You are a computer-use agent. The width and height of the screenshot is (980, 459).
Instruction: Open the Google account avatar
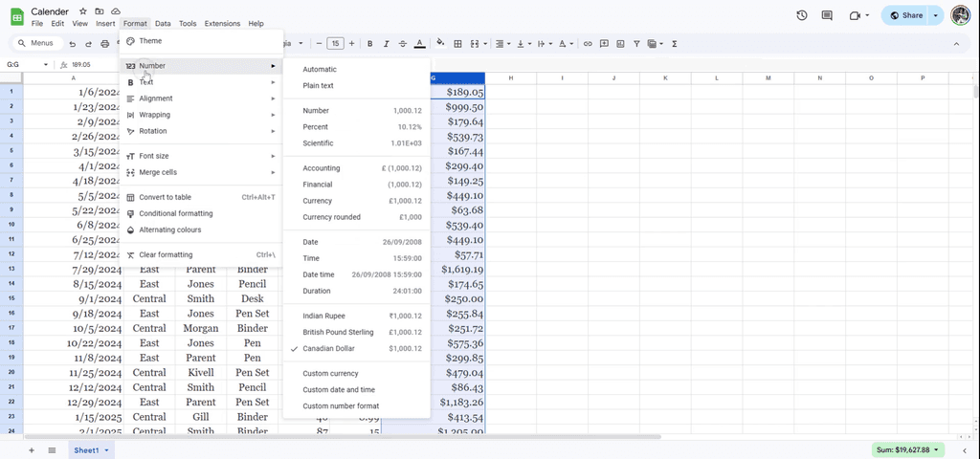(960, 15)
